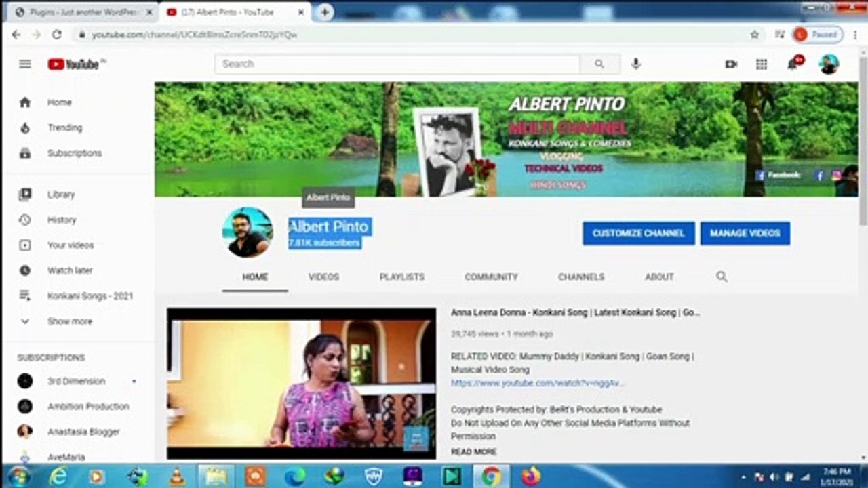Image resolution: width=868 pixels, height=488 pixels.
Task: Click the browser back arrow
Action: (x=16, y=34)
